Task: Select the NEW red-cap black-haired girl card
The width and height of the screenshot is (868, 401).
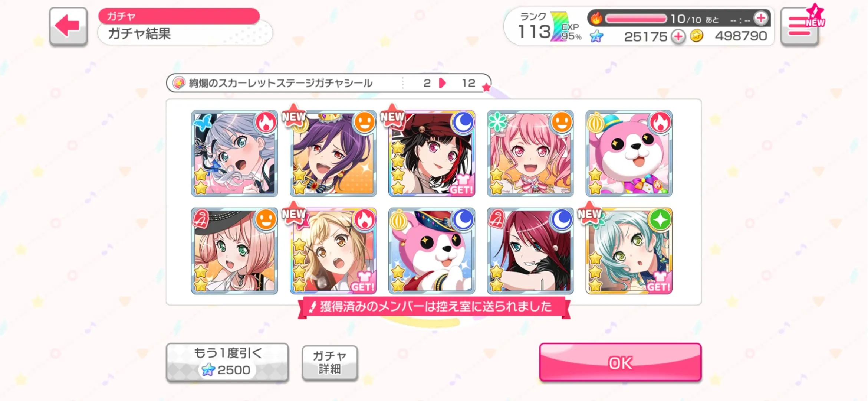Action: point(432,153)
